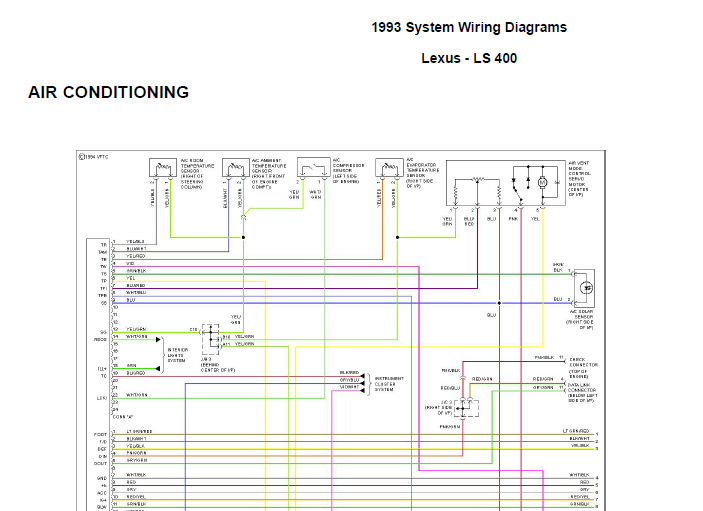Image resolution: width=703 pixels, height=511 pixels.
Task: Click the 'TW' terminal label on connector
Action: [x=104, y=267]
